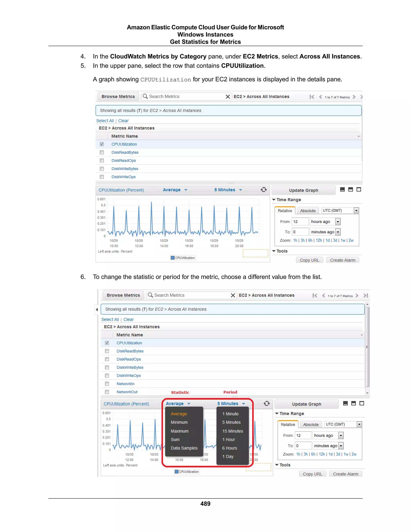
Task: Click Select All link in upper console
Action: click(105, 121)
